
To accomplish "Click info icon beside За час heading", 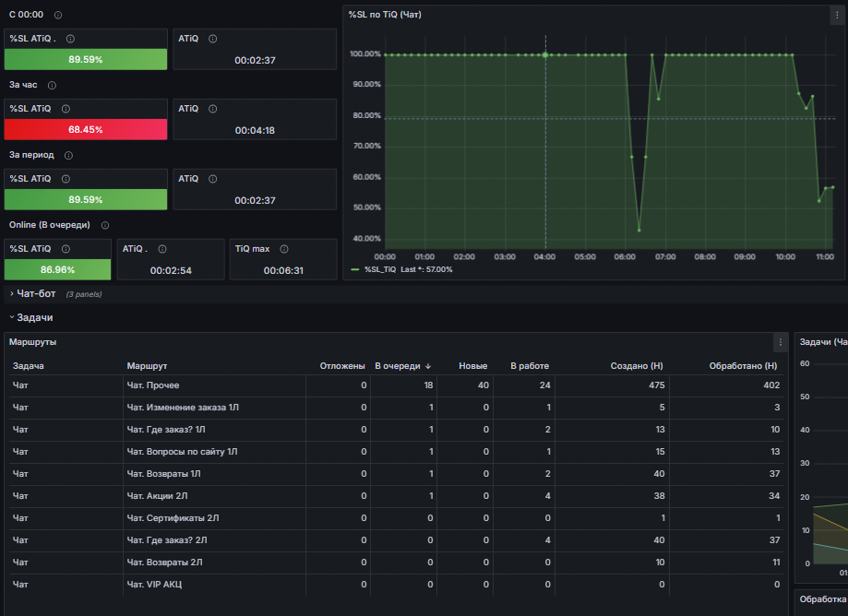I will click(52, 86).
